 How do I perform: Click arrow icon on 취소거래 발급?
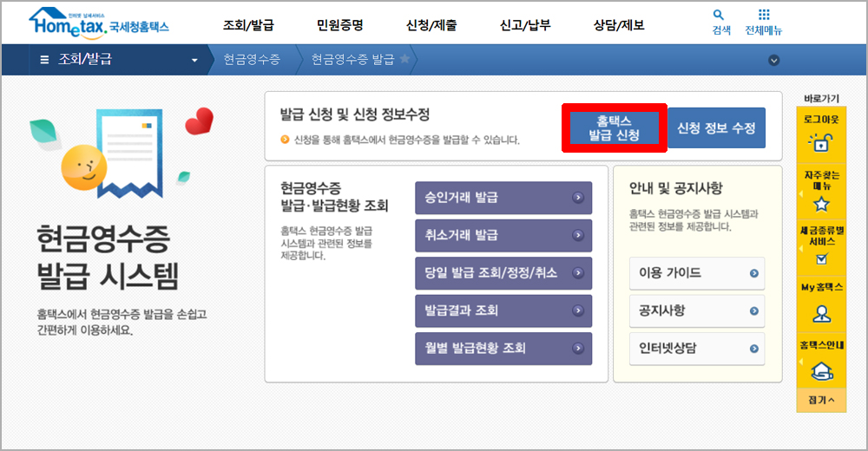tap(578, 235)
